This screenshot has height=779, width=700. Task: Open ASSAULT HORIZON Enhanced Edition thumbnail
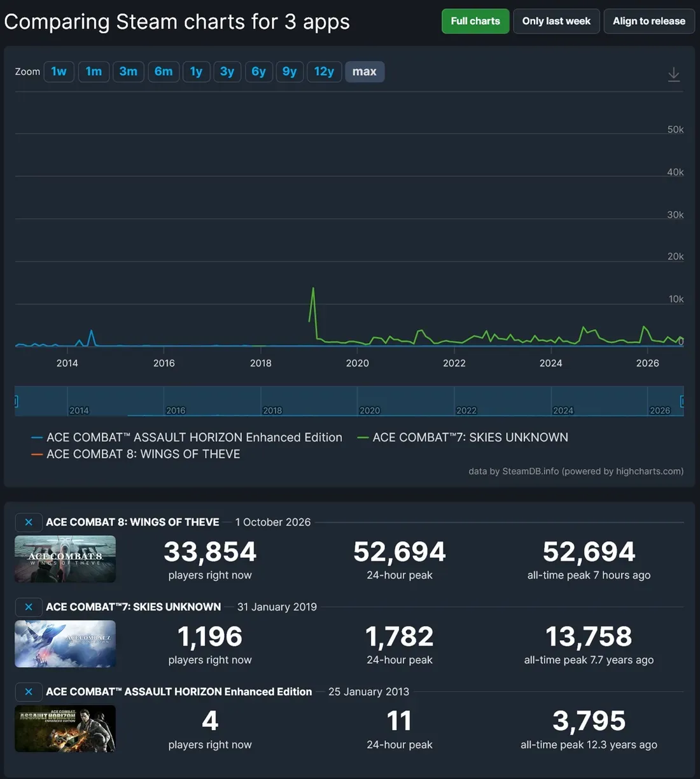coord(65,728)
